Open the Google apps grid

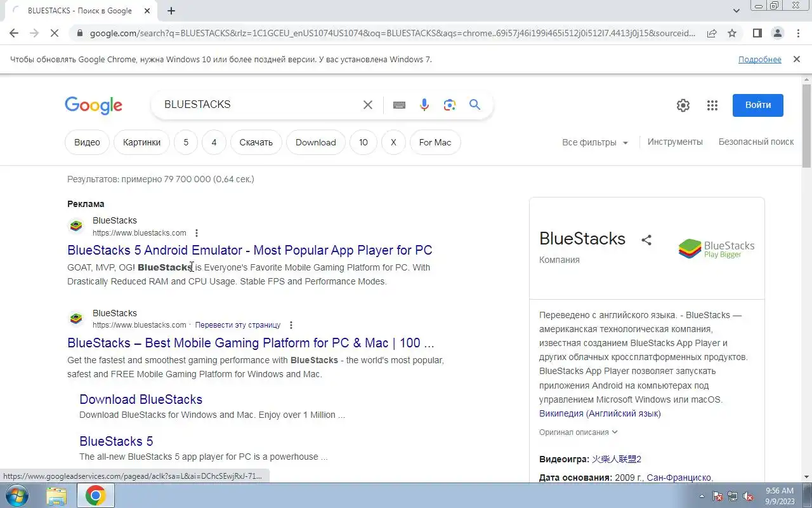pos(712,105)
